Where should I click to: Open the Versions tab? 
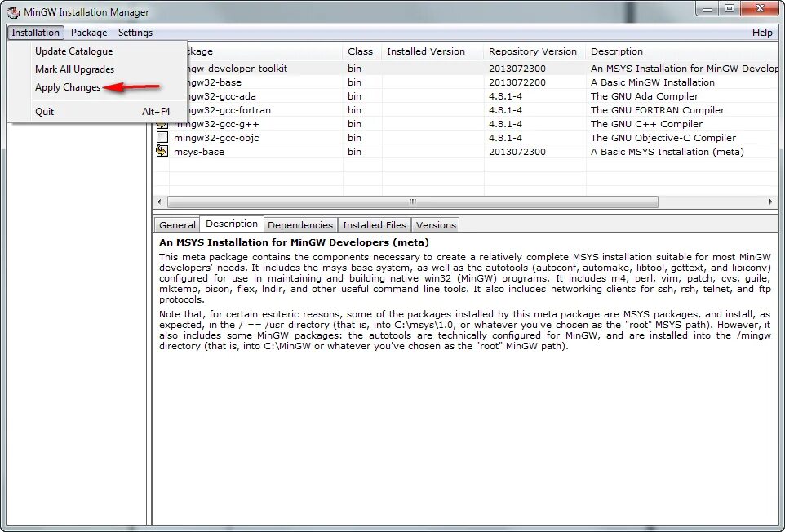click(436, 225)
